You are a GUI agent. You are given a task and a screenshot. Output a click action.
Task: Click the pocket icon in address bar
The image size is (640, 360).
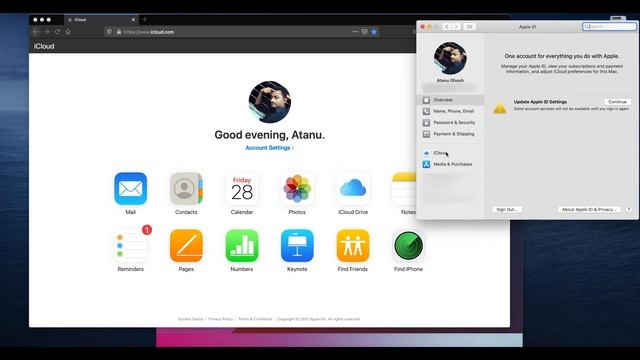pyautogui.click(x=364, y=32)
